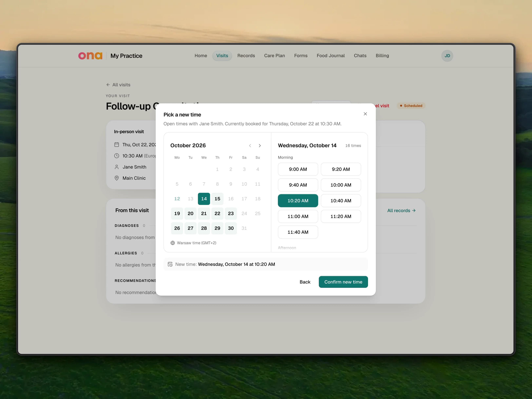Confirm the new appointment time

point(343,282)
